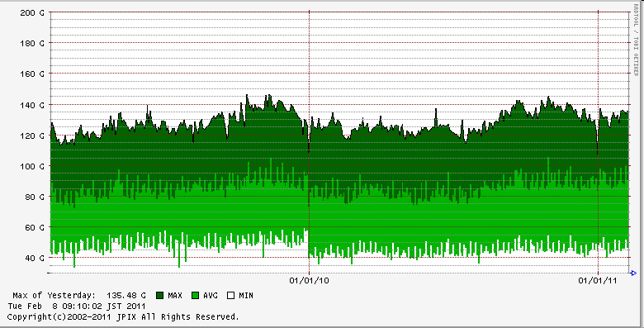Click the Tue Feb 8 09:10:02 JST 2011 timestamp
Viewport: 644px width, 328px height.
(77, 307)
